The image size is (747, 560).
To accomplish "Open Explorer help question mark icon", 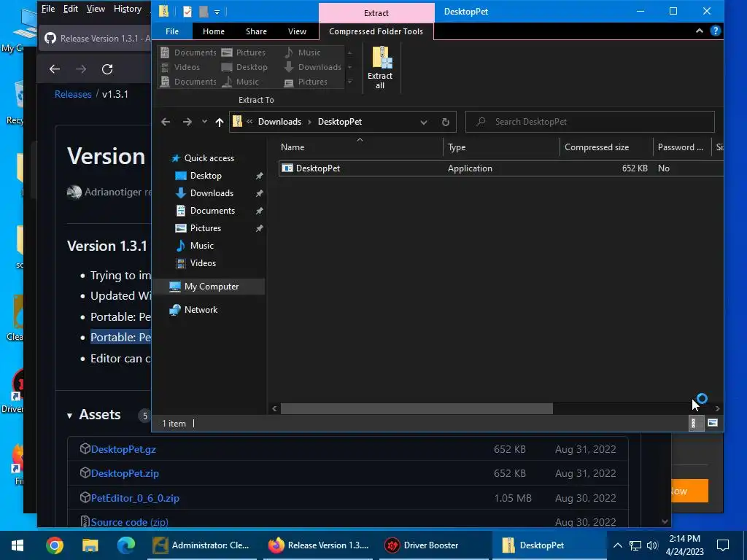I will tap(715, 31).
